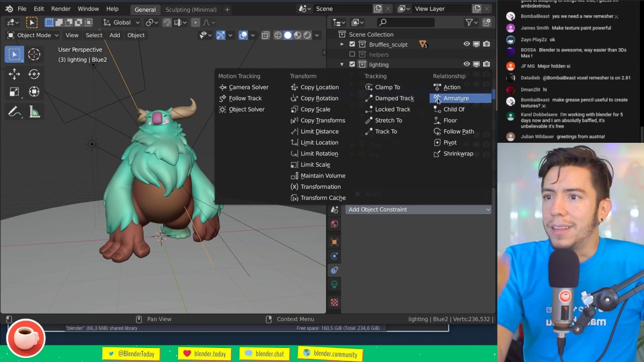Pick the Rotate tool

point(34,74)
